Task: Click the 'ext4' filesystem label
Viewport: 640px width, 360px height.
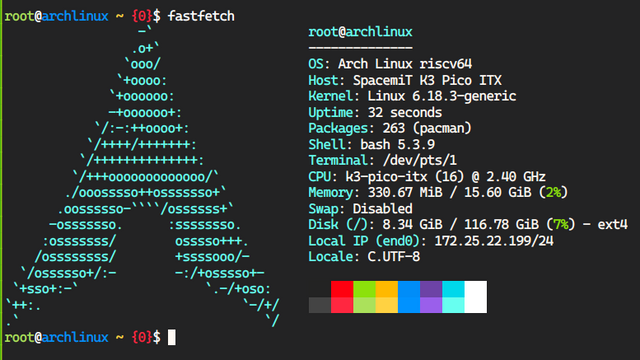Action: (613, 225)
